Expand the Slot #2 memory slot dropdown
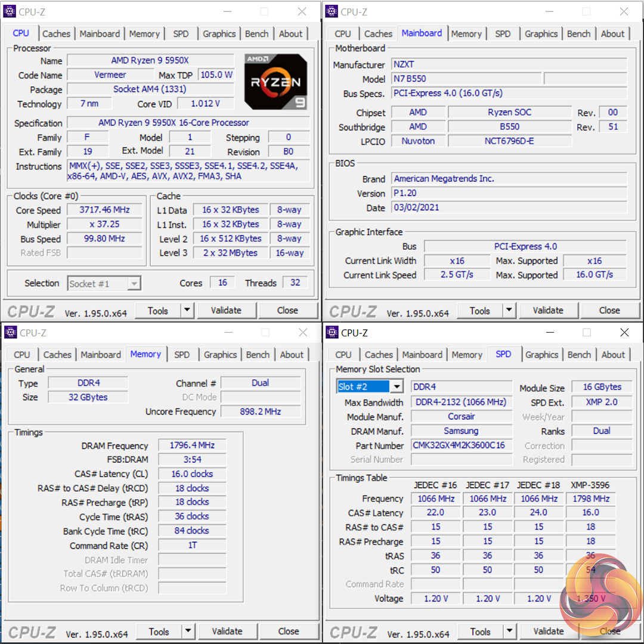The width and height of the screenshot is (644, 644). (x=397, y=386)
